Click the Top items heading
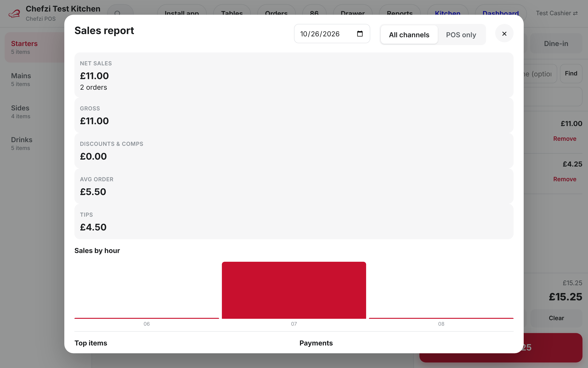Viewport: 588px width, 368px height. (91, 343)
